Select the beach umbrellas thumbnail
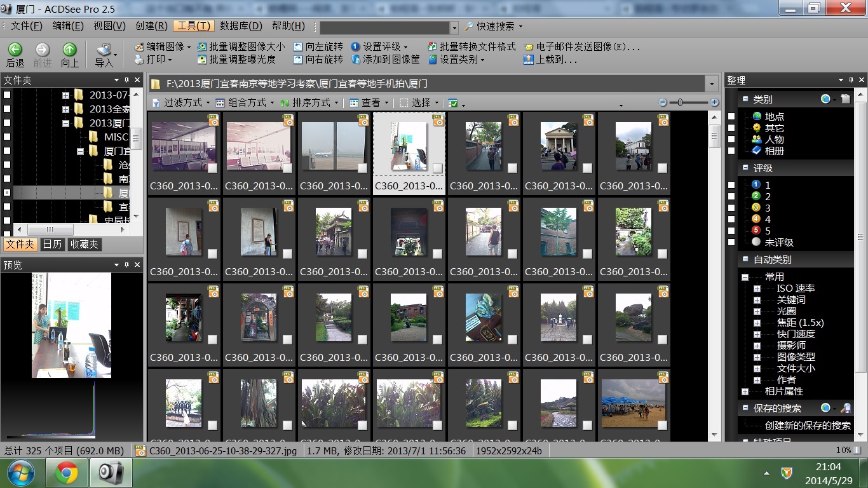The height and width of the screenshot is (488, 868). [x=634, y=403]
